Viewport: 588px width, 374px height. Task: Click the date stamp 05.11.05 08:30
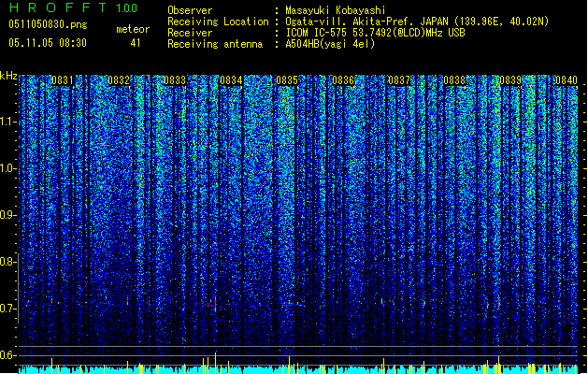pos(48,43)
